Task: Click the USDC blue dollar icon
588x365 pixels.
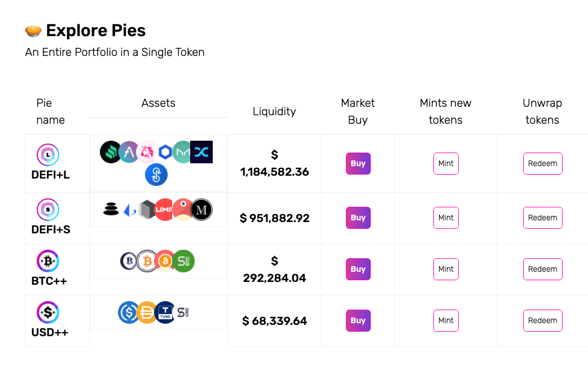Action: (129, 312)
